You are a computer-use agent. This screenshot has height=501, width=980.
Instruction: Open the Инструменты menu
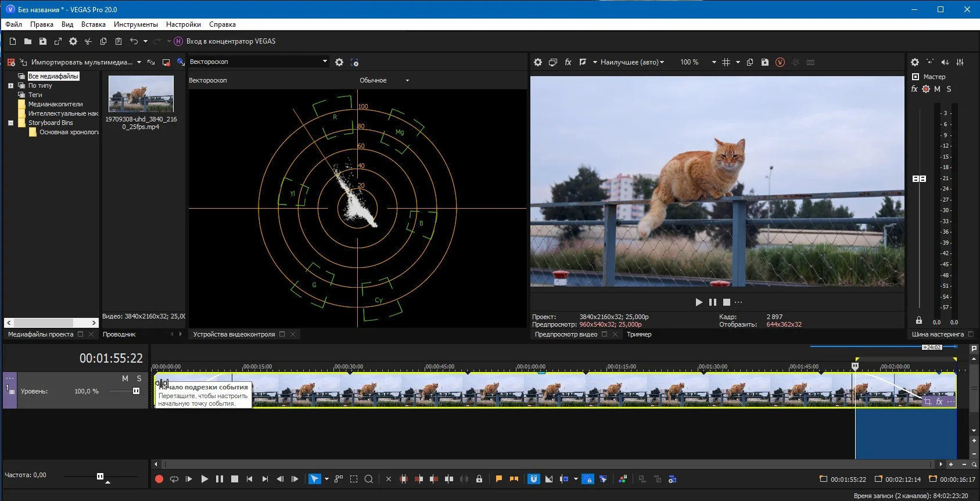(135, 24)
